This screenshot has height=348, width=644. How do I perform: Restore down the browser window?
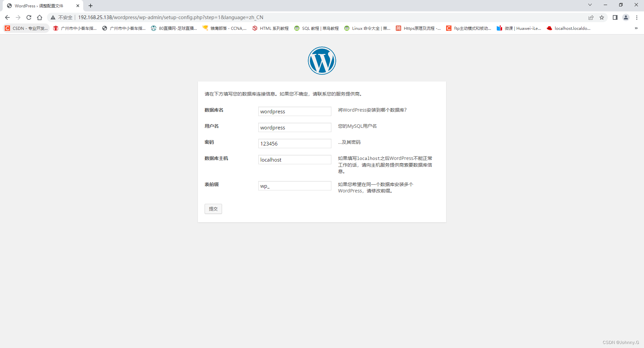621,5
